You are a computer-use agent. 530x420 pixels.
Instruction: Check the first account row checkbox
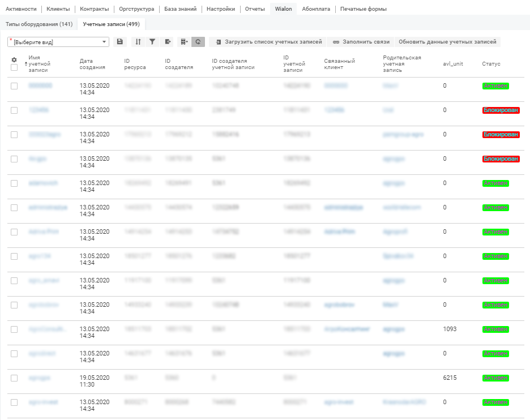point(14,86)
